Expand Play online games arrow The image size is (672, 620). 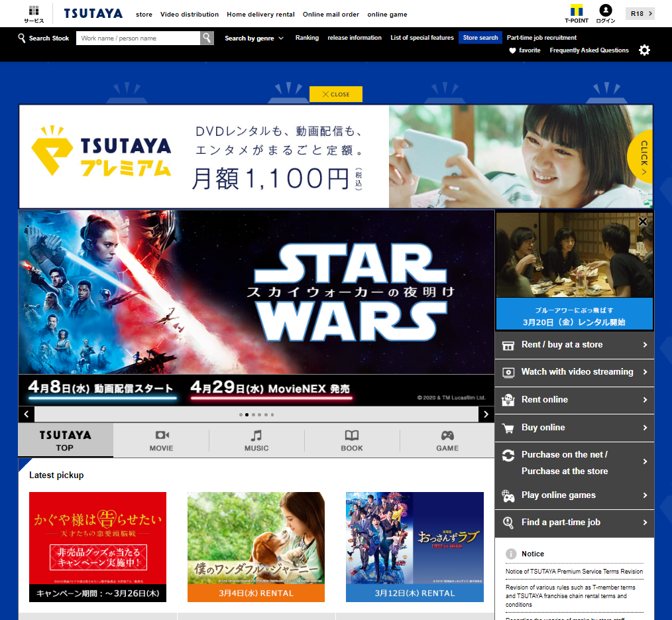click(x=645, y=495)
